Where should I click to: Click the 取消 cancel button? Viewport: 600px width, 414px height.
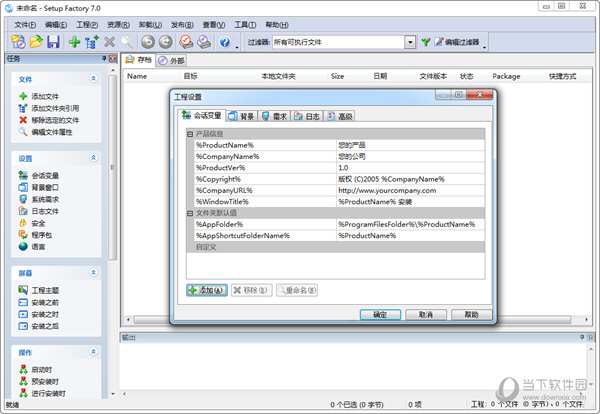click(x=426, y=315)
